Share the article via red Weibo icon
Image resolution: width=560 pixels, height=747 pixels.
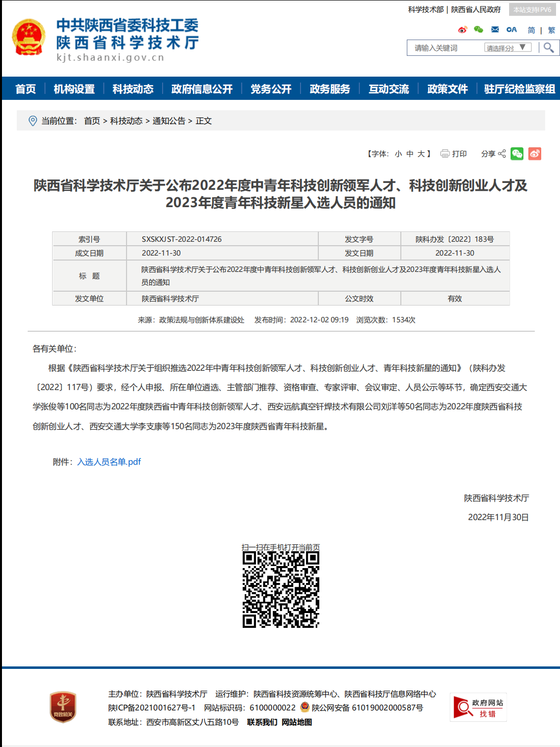click(535, 154)
